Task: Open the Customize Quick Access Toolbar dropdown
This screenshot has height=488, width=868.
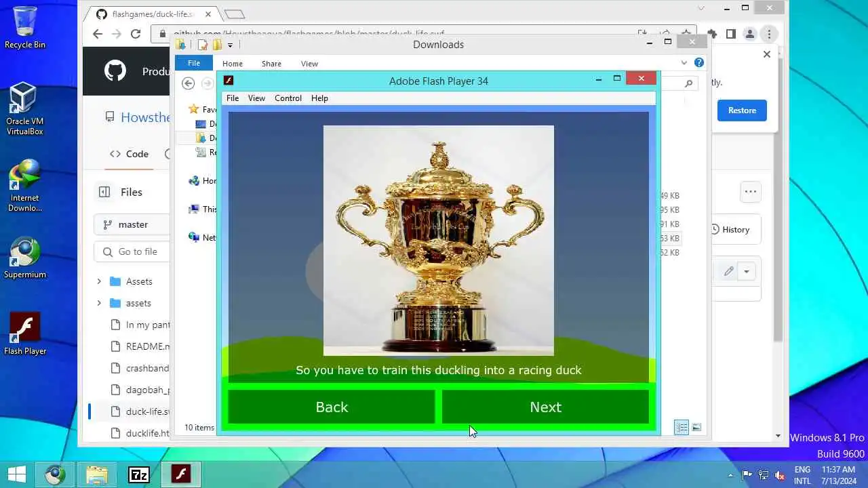Action: (x=230, y=45)
